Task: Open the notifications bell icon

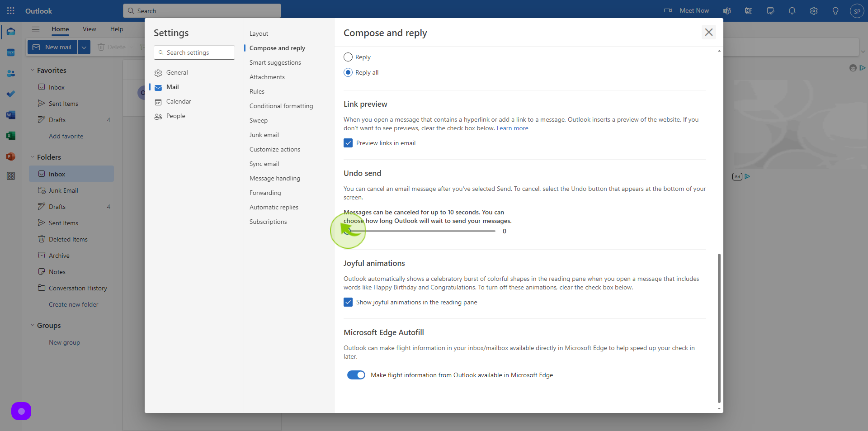Action: click(x=792, y=11)
